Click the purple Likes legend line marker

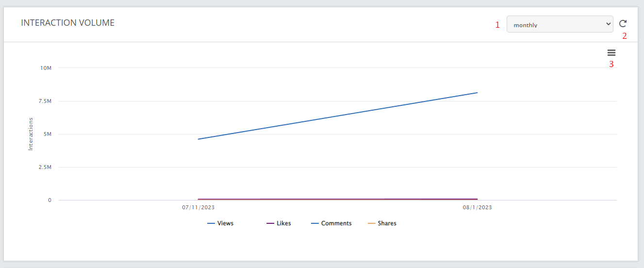270,223
